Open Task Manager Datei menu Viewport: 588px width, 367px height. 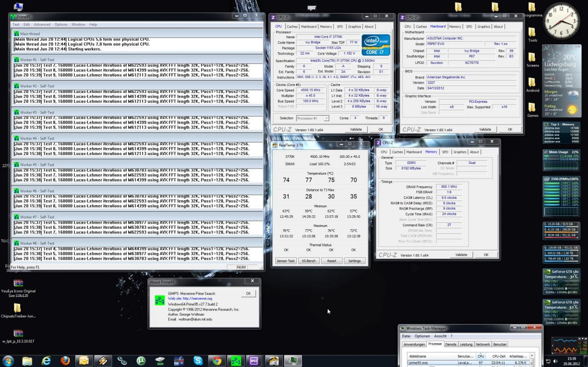(406, 336)
